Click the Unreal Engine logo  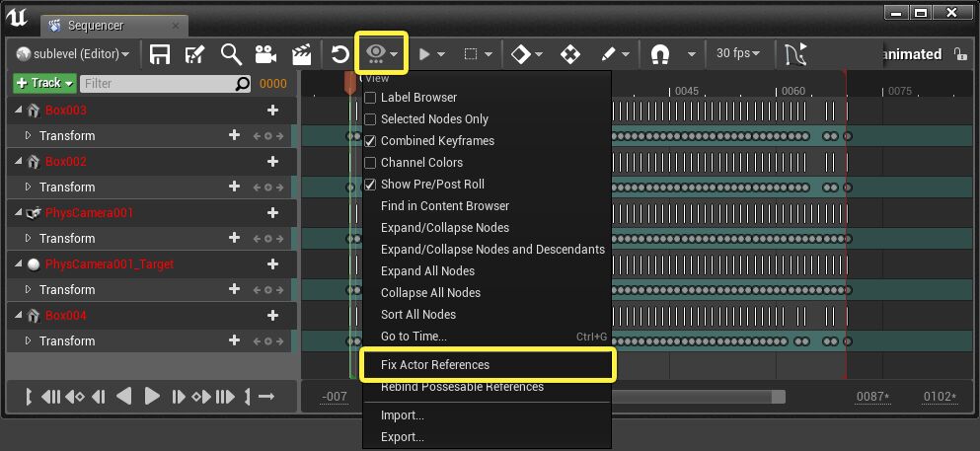coord(18,19)
